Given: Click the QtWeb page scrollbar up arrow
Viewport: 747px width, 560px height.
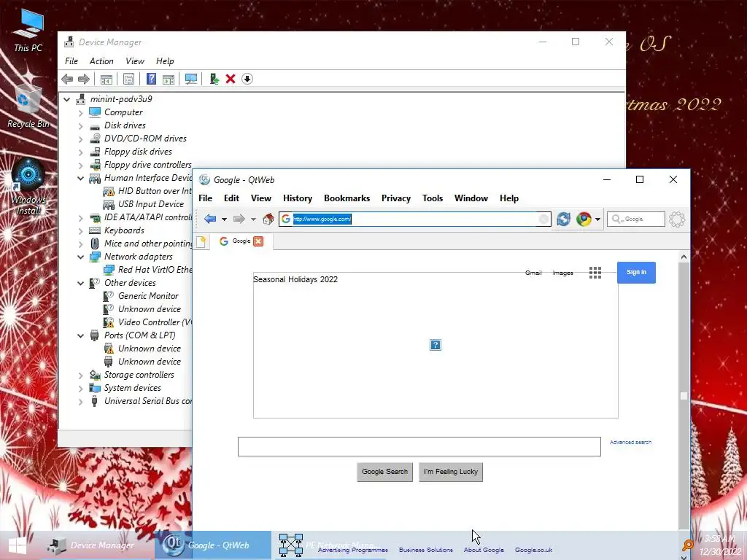Looking at the screenshot, I should pos(684,257).
